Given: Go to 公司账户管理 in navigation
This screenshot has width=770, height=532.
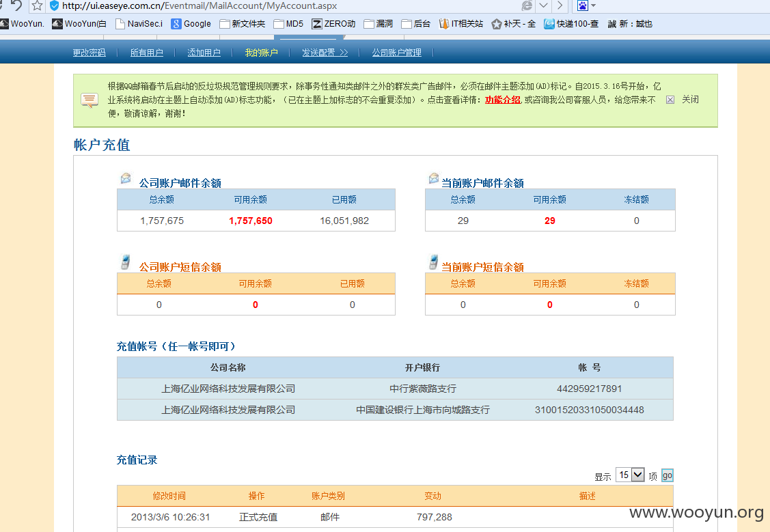Looking at the screenshot, I should (x=396, y=53).
